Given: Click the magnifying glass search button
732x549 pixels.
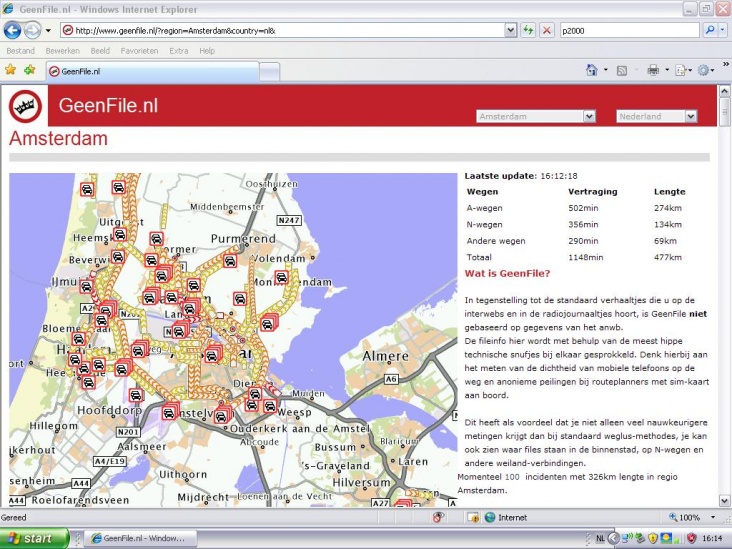Looking at the screenshot, I should 710,31.
